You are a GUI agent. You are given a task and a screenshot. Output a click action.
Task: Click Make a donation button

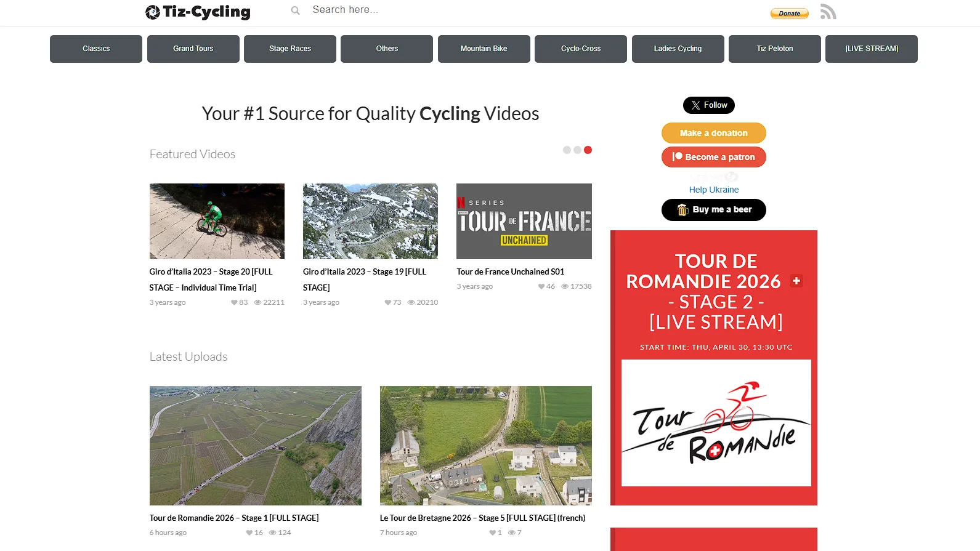[x=714, y=133]
